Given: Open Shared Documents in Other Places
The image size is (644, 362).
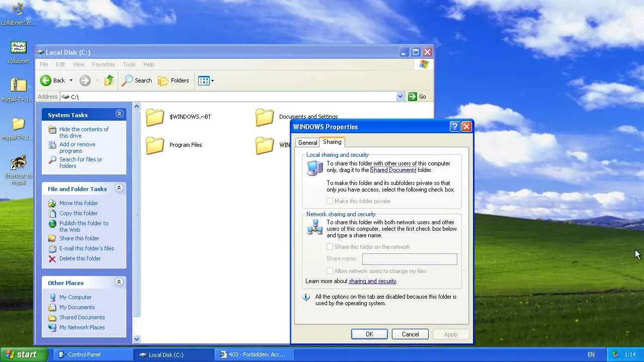Looking at the screenshot, I should click(82, 317).
